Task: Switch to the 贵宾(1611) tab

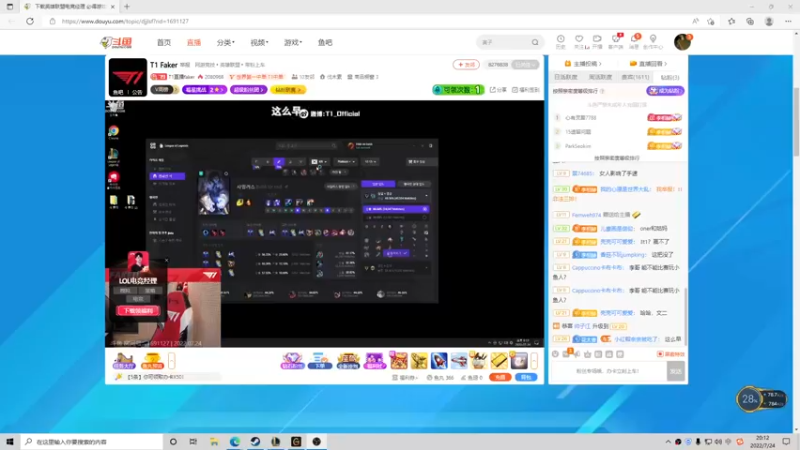Action: (635, 77)
